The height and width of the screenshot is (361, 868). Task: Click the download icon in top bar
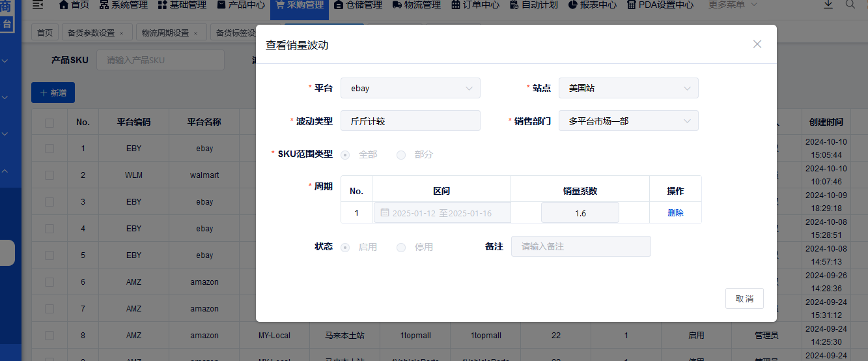[828, 5]
